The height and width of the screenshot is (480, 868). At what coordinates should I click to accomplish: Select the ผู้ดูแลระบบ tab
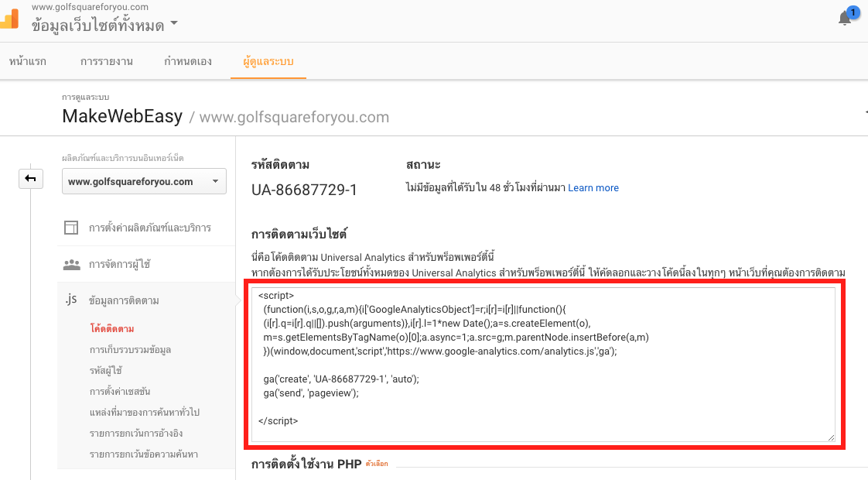[268, 61]
